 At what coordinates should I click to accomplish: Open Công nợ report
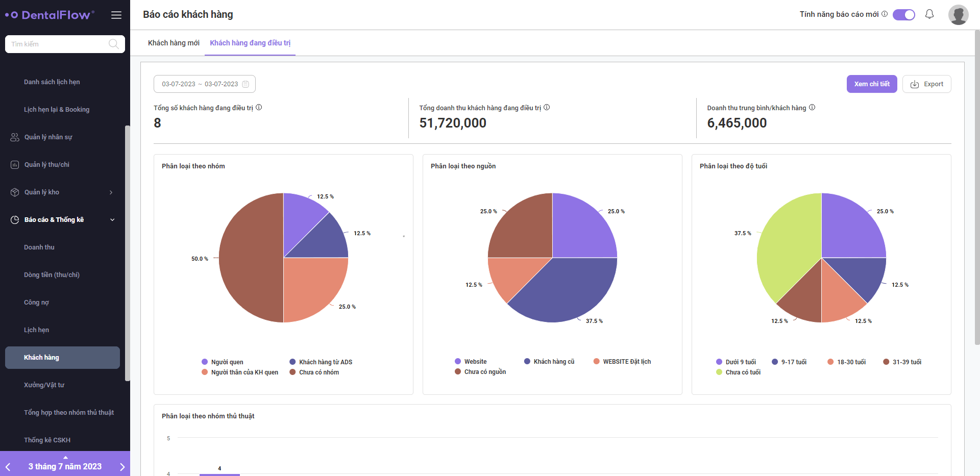36,303
